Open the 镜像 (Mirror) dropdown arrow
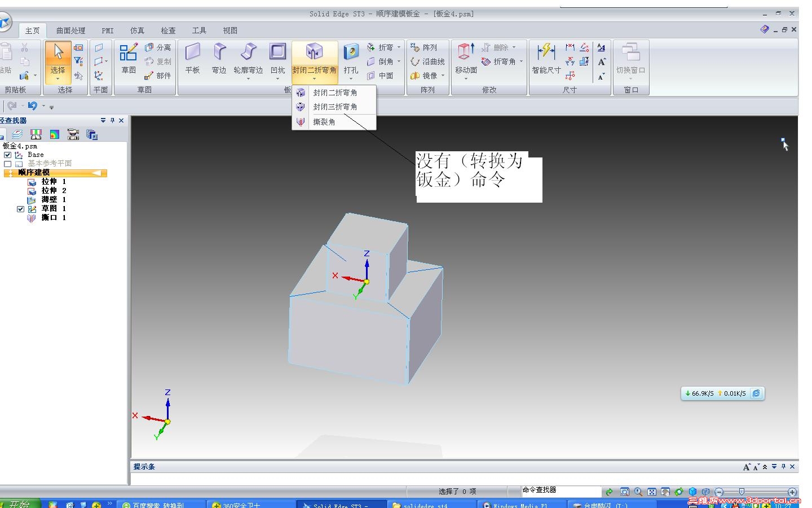This screenshot has height=508, width=812. [443, 76]
